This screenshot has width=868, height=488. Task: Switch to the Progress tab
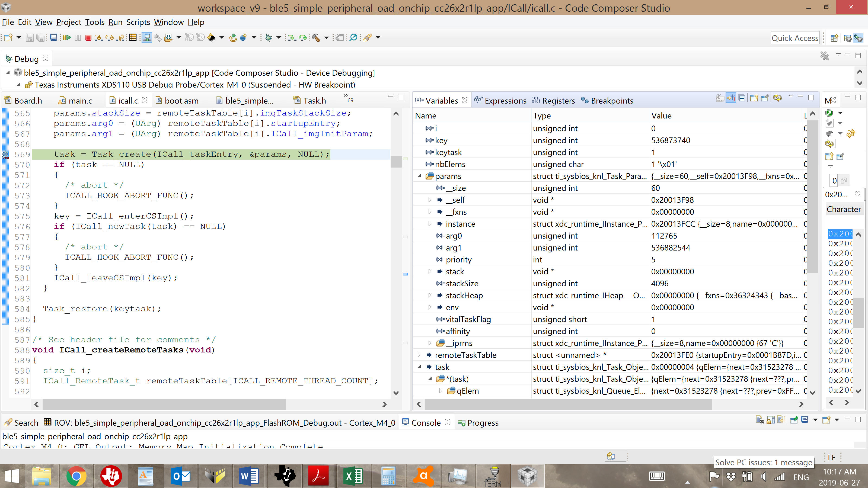(478, 423)
